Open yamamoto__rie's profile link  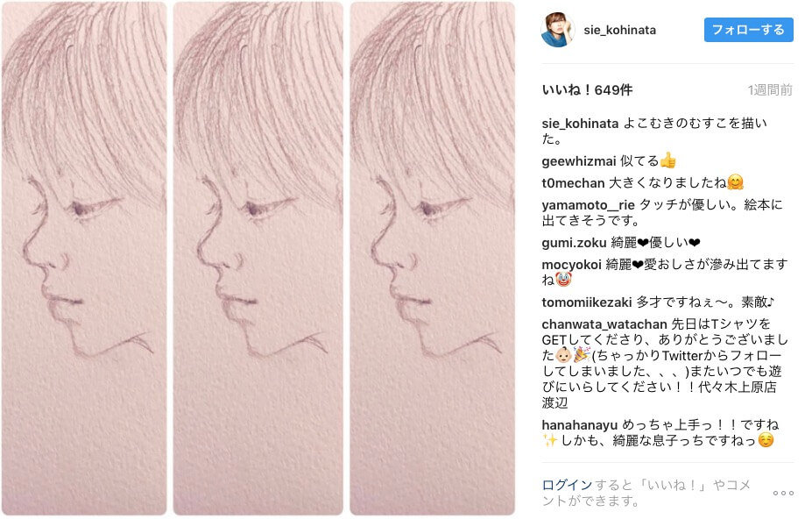[x=588, y=205]
